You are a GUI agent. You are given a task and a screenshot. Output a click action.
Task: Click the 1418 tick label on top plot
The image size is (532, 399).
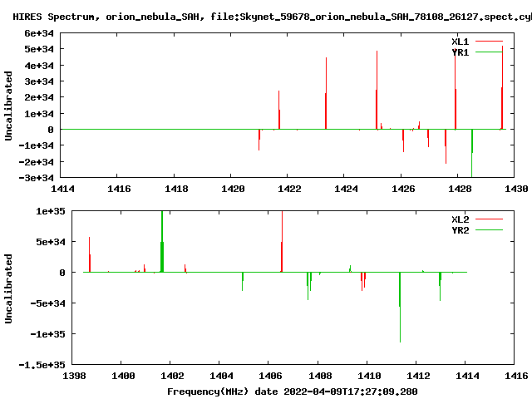[176, 189]
